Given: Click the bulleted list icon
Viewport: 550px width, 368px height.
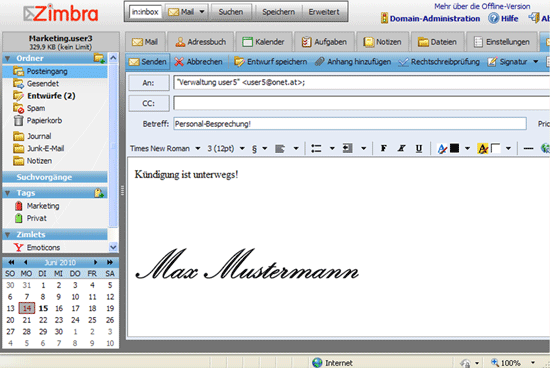Looking at the screenshot, I should coord(316,149).
